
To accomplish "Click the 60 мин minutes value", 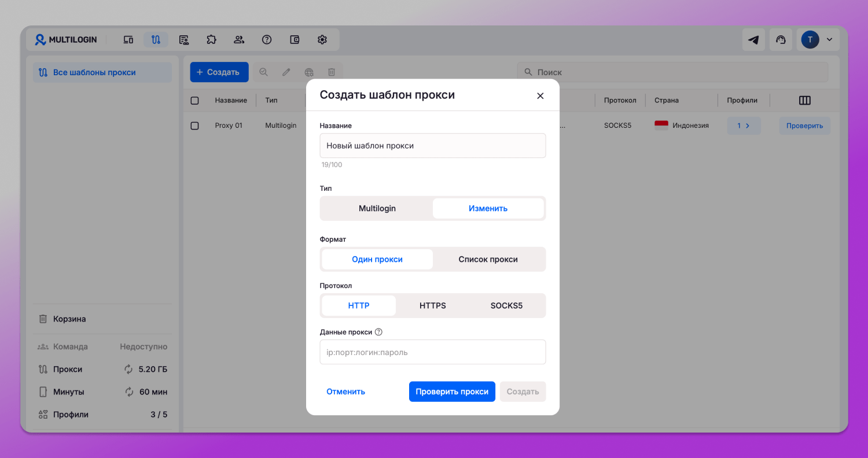I will (x=154, y=391).
